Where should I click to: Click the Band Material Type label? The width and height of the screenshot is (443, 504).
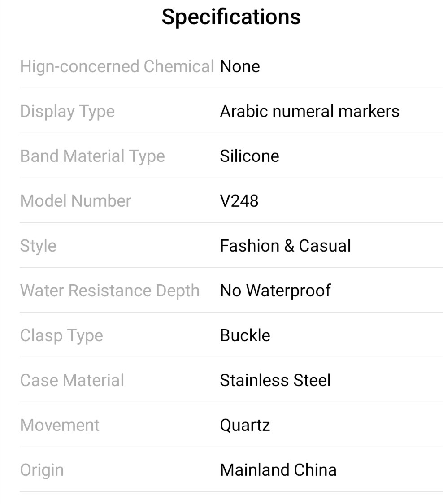[92, 156]
